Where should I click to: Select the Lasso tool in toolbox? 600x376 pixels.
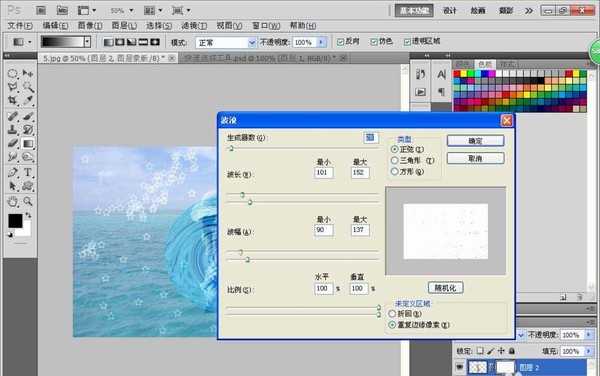pos(13,87)
